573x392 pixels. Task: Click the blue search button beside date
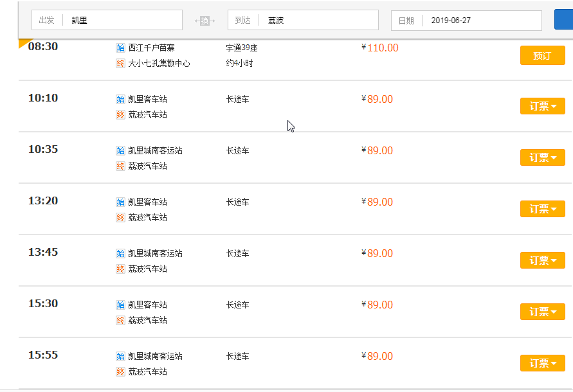563,20
